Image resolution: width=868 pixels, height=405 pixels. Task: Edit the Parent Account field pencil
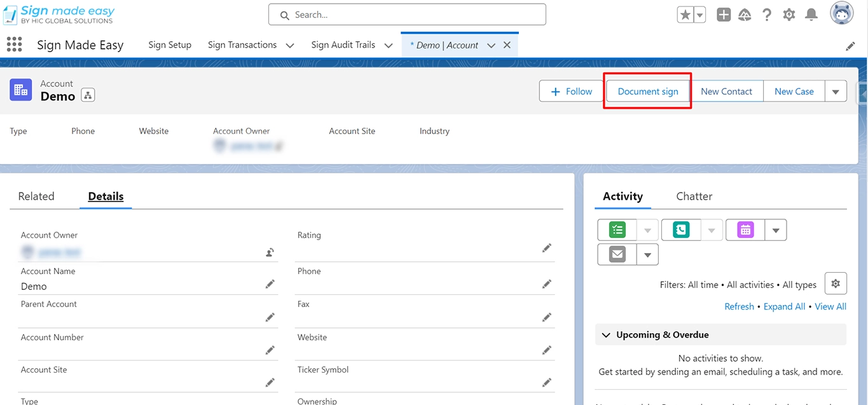[270, 317]
